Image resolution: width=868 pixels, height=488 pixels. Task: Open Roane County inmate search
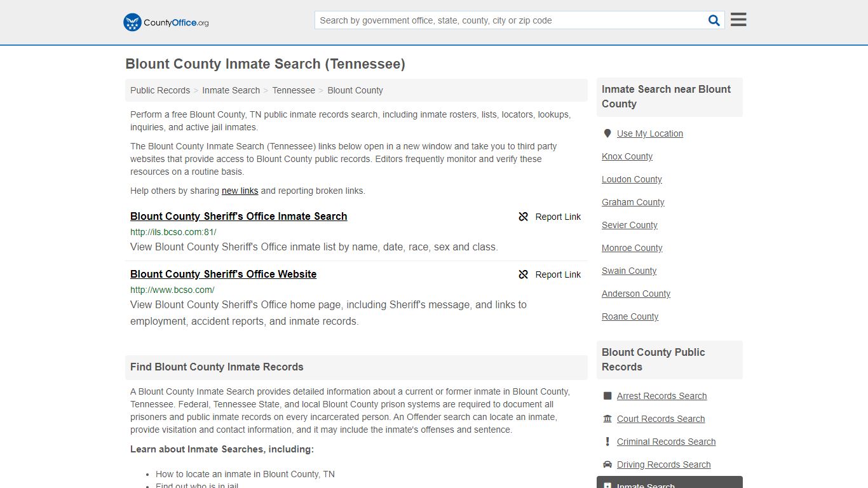630,316
